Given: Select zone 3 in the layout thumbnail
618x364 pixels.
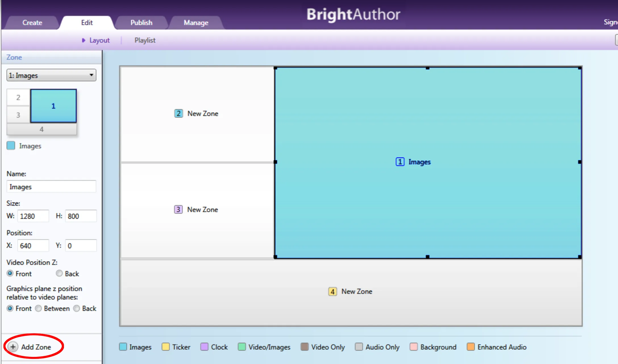Looking at the screenshot, I should click(x=18, y=115).
